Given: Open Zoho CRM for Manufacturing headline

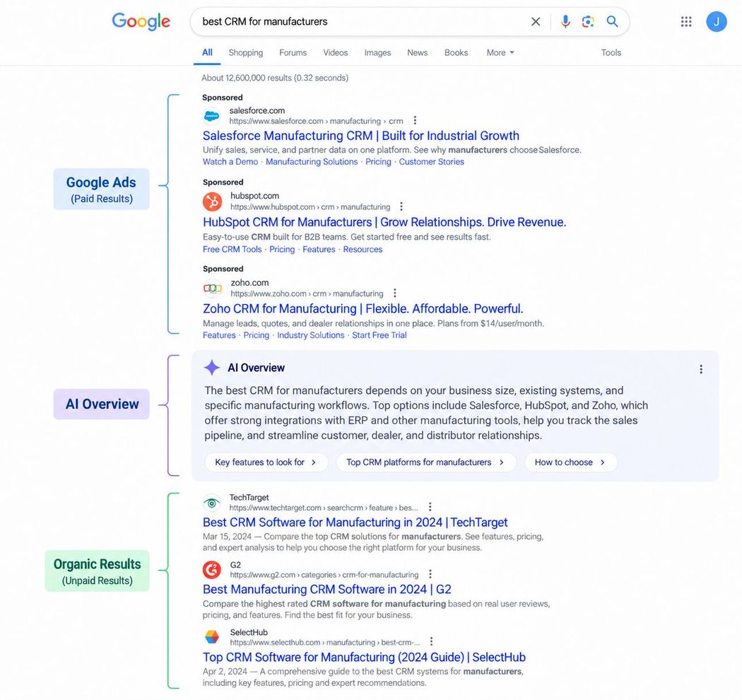Looking at the screenshot, I should click(x=363, y=309).
